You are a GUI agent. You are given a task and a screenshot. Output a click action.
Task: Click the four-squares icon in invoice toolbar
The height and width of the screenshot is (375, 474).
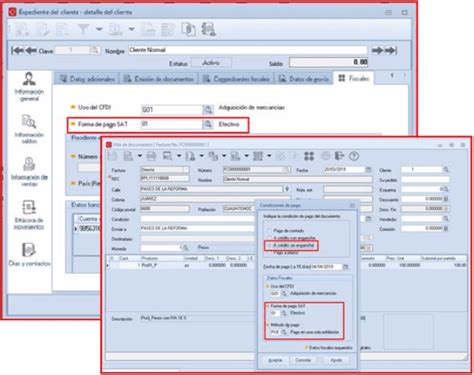(x=309, y=156)
